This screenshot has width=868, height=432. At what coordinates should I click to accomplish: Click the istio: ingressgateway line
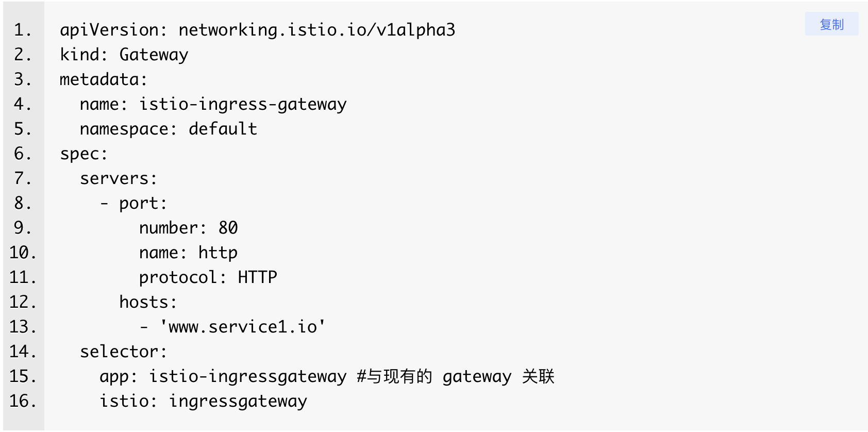point(204,401)
